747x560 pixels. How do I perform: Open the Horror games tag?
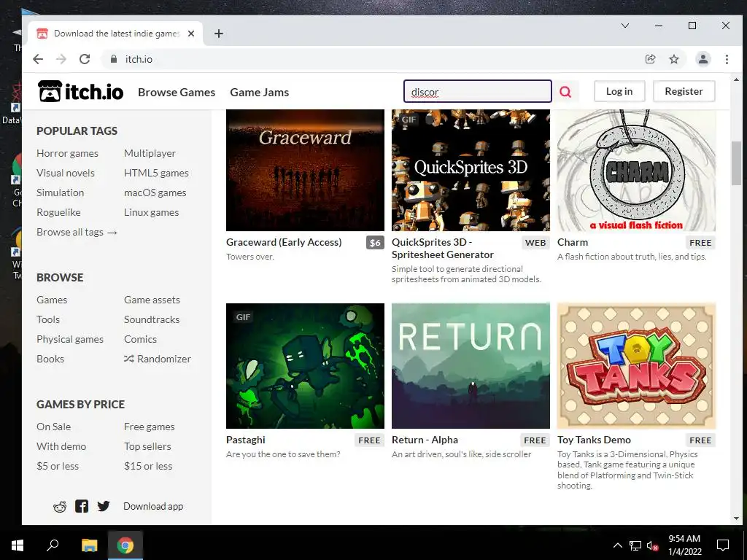tap(68, 153)
